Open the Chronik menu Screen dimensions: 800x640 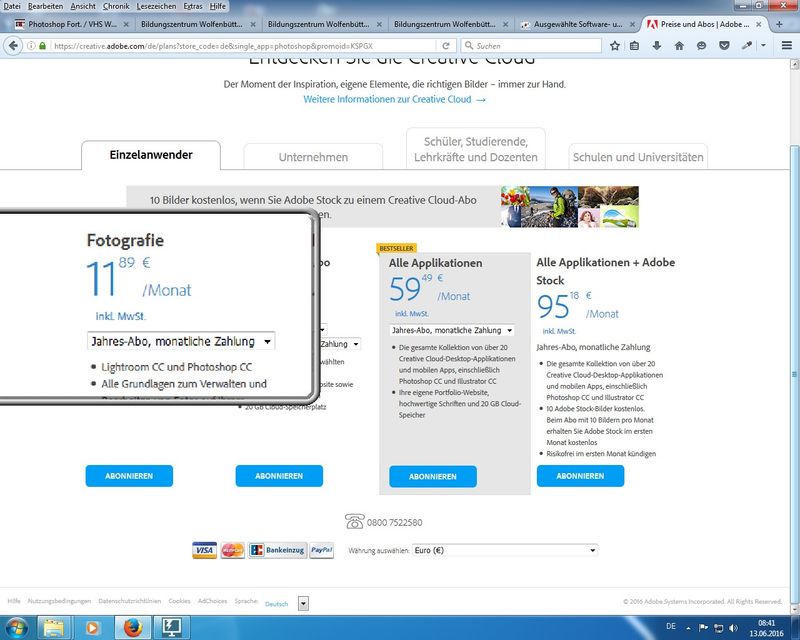pyautogui.click(x=116, y=6)
